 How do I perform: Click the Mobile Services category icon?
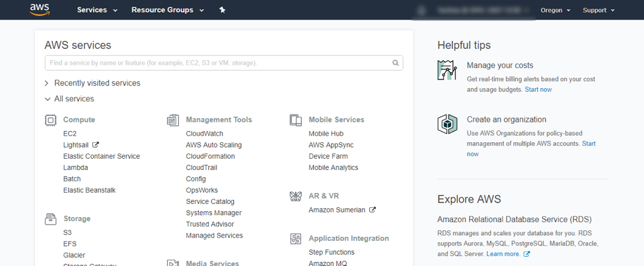pos(296,120)
